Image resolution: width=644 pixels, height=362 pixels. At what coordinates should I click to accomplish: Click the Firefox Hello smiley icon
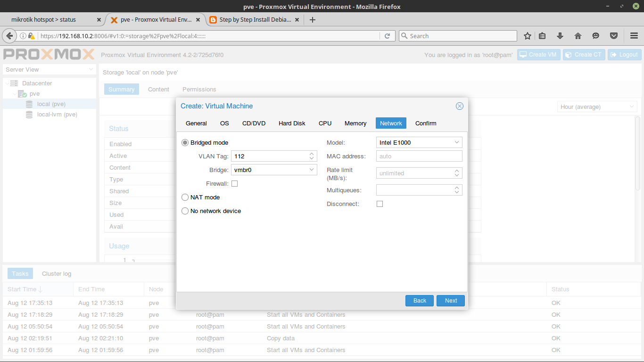point(596,36)
